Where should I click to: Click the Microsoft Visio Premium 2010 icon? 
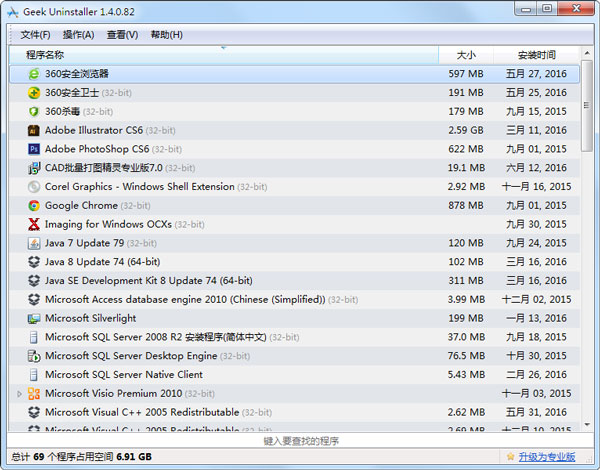(x=34, y=393)
